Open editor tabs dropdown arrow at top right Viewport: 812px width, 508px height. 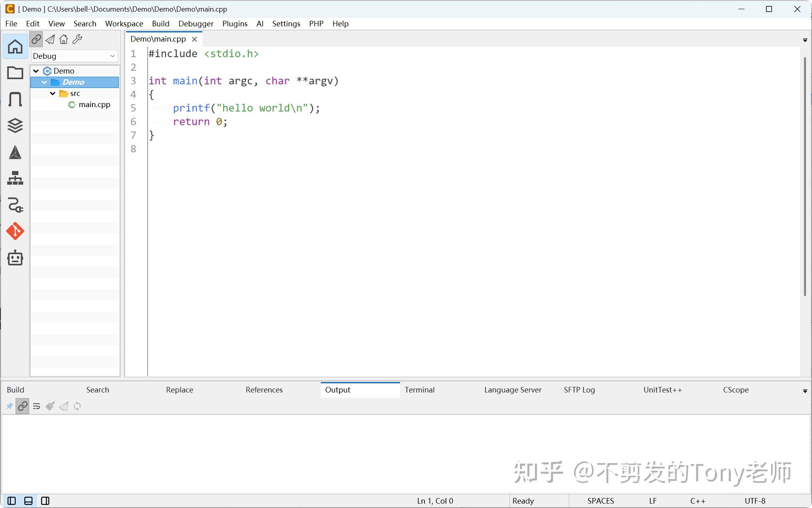tap(805, 40)
